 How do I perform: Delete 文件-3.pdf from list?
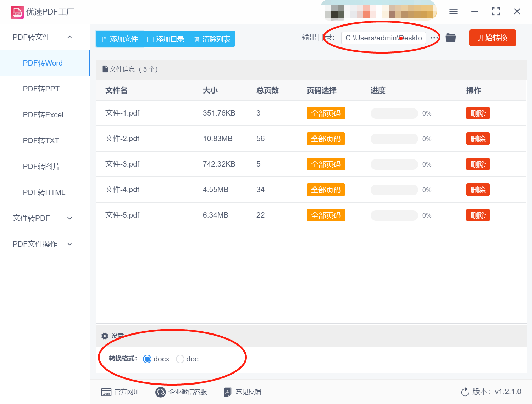[x=478, y=164]
